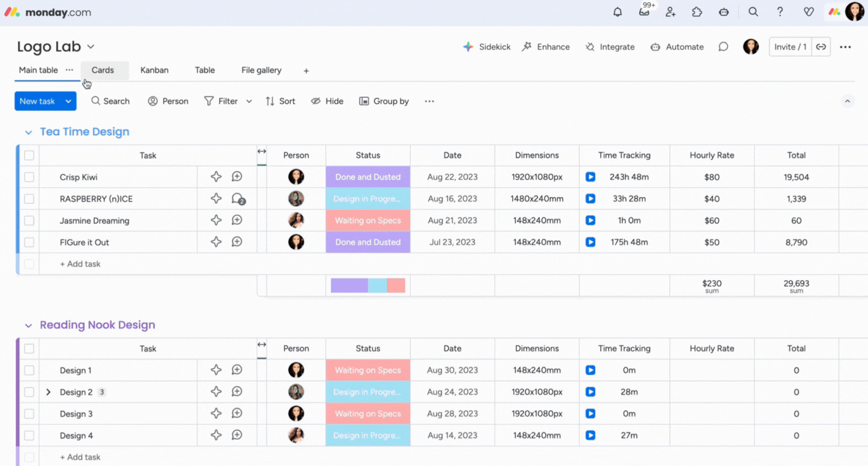
Task: Collapse the Tea Time Design group
Action: coord(29,133)
